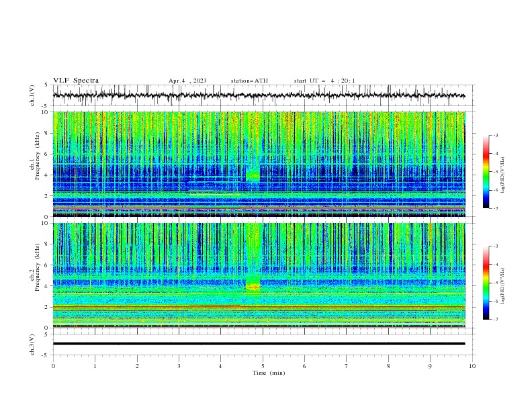
Task: Click the "10" kHz tick of ch.2 spectrogram
Action: point(46,223)
